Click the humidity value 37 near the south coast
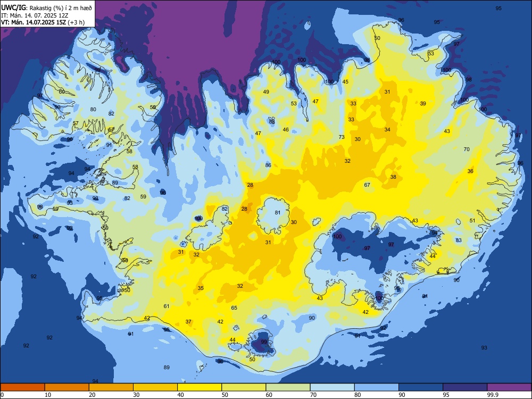The width and height of the screenshot is (532, 399). pos(189,322)
